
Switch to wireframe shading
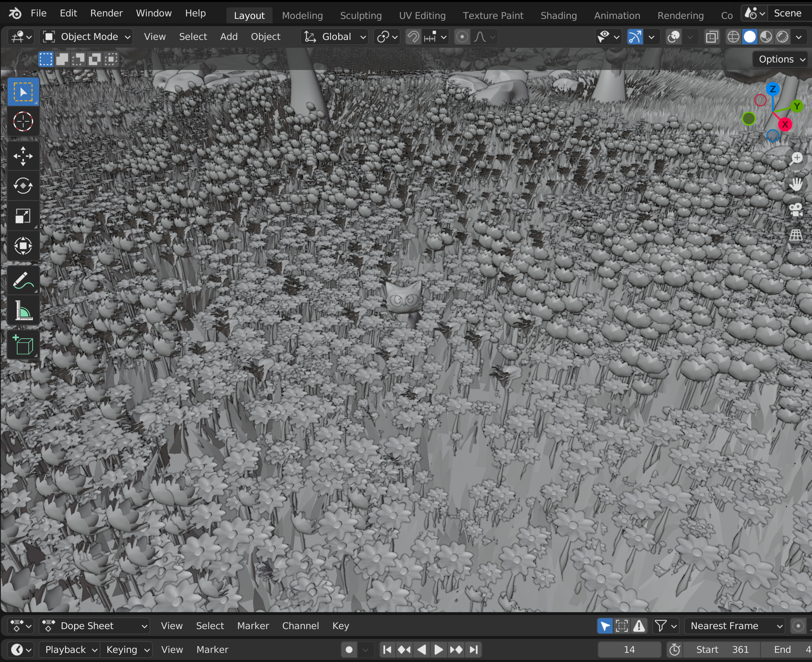(x=733, y=37)
